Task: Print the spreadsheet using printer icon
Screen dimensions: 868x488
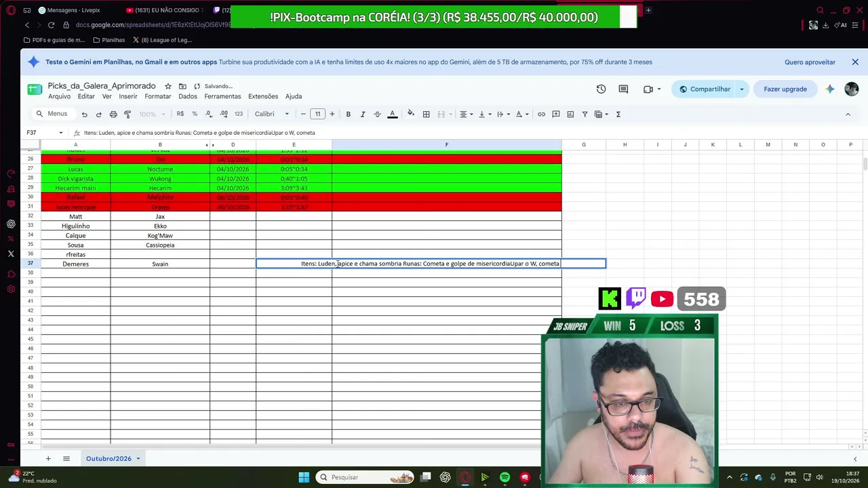Action: point(113,115)
